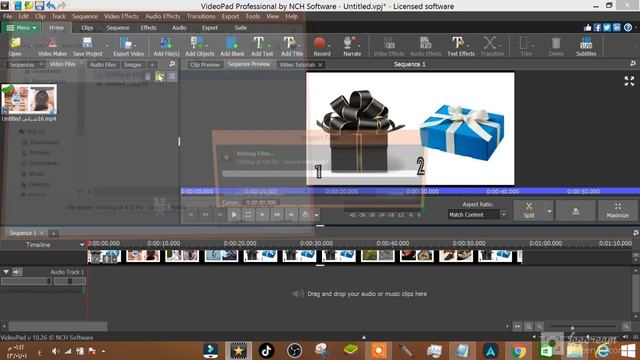Switch bin to list view
This screenshot has width=640, height=360.
[x=172, y=76]
